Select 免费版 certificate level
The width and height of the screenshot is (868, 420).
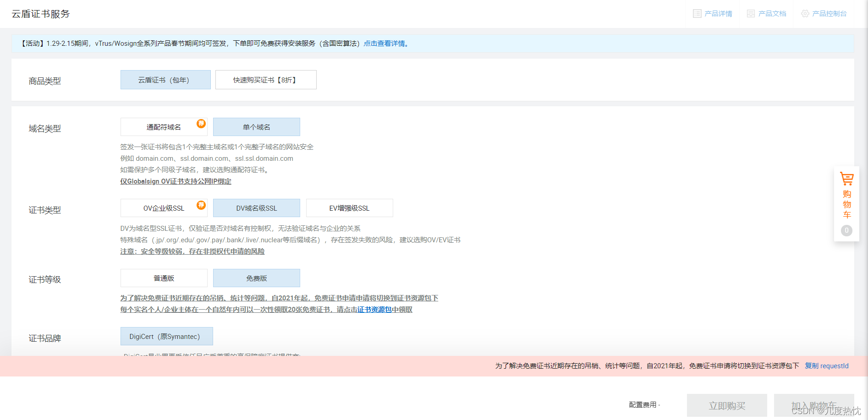257,278
